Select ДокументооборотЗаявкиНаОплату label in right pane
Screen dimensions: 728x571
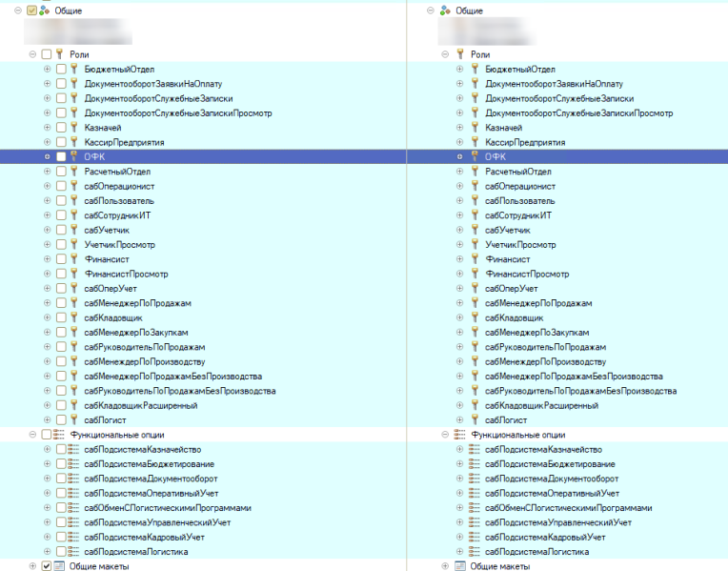554,84
